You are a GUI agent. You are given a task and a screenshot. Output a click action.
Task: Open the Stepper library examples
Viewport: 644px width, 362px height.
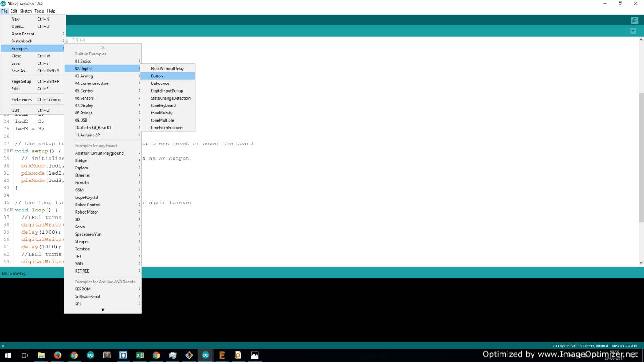click(103, 241)
